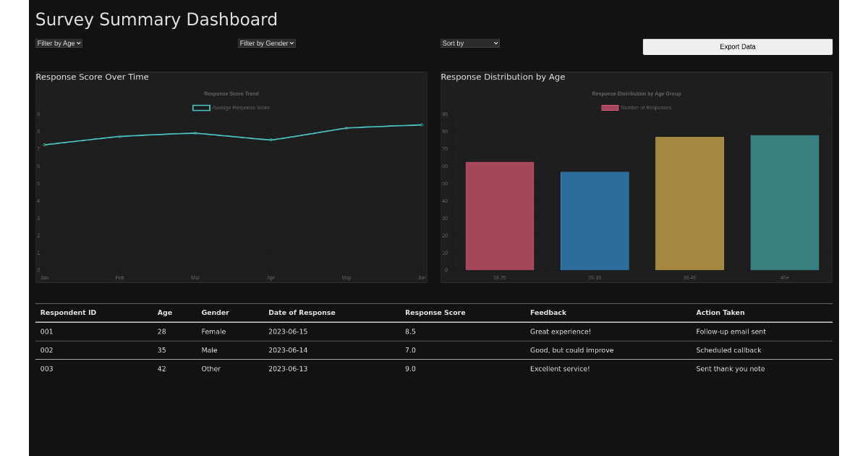
Task: Open the Filter by Age dropdown
Action: (59, 43)
